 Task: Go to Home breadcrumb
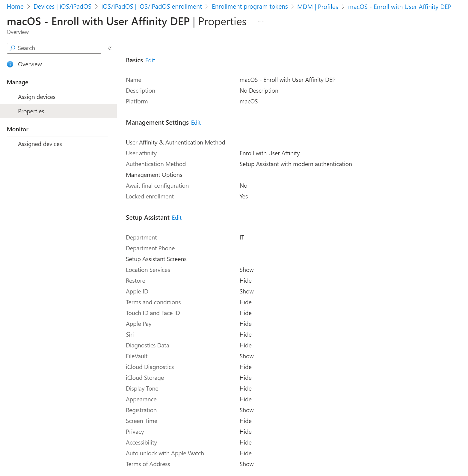(x=15, y=7)
